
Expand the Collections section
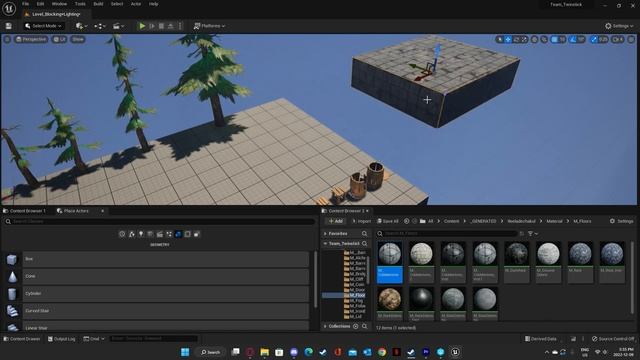coord(325,327)
